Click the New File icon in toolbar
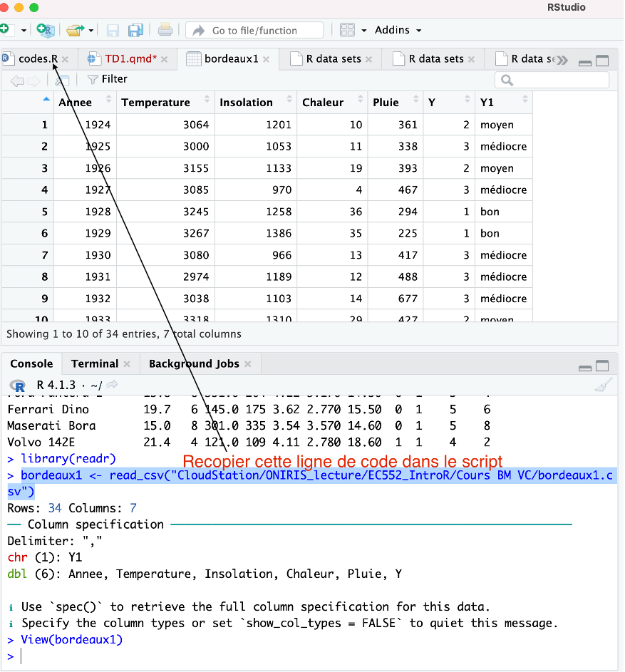Screen dimensions: 625x672 coord(4,29)
